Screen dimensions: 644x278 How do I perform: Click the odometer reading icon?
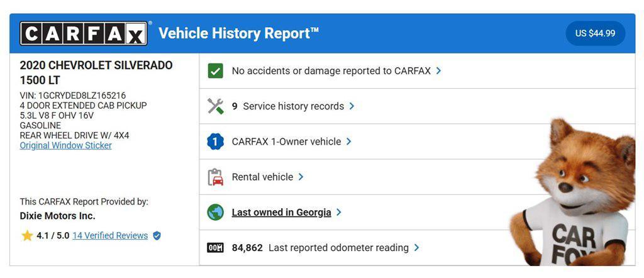click(215, 248)
